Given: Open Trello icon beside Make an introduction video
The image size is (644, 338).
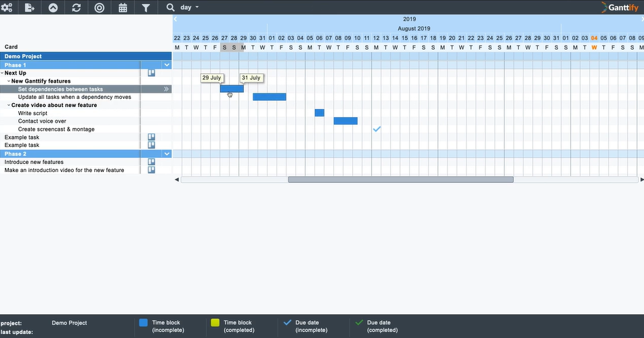Looking at the screenshot, I should coord(152,169).
